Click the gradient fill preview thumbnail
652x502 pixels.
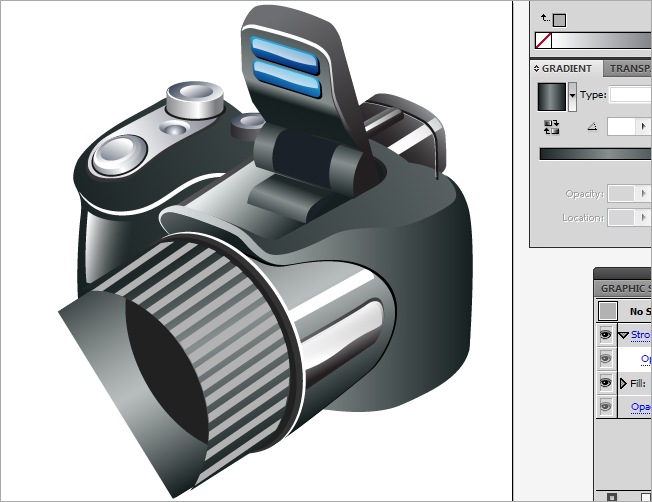pos(552,96)
